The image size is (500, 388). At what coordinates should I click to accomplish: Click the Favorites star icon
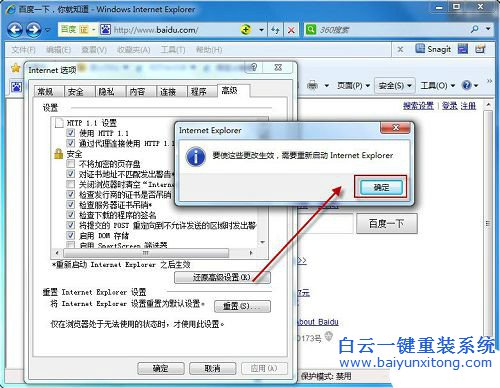[x=15, y=68]
